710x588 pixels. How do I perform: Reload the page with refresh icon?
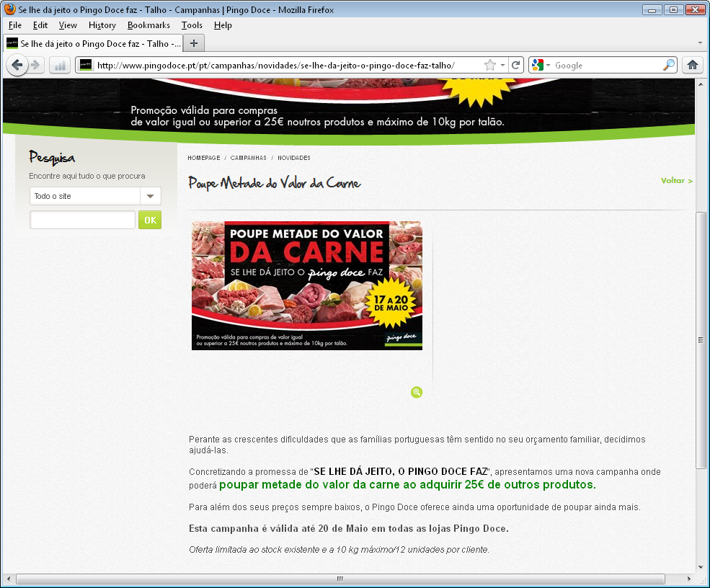(x=516, y=65)
